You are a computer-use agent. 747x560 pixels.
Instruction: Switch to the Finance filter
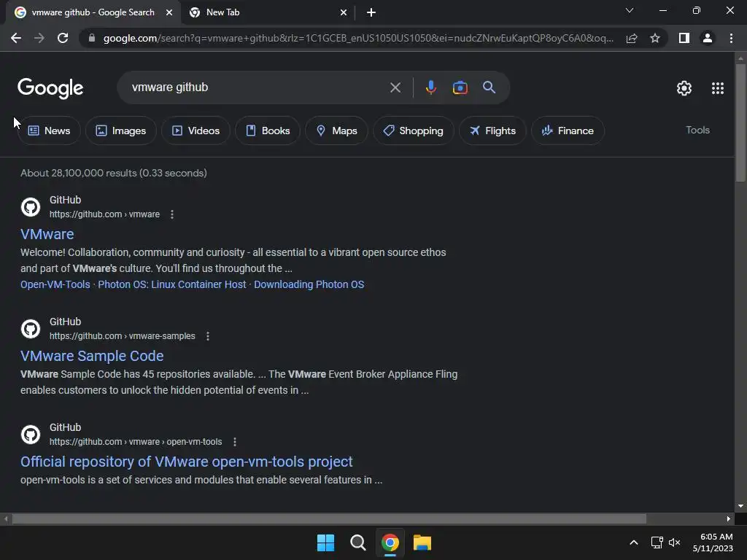[x=568, y=131]
